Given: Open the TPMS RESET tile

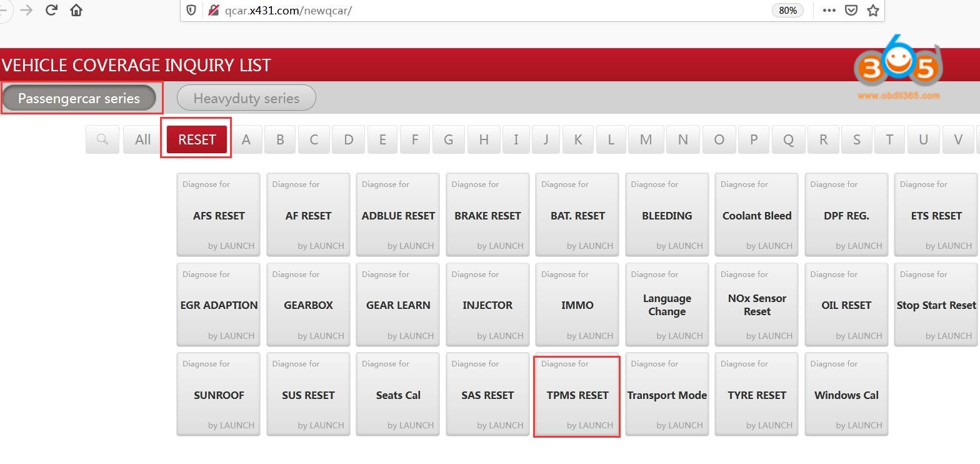Looking at the screenshot, I should pyautogui.click(x=577, y=395).
